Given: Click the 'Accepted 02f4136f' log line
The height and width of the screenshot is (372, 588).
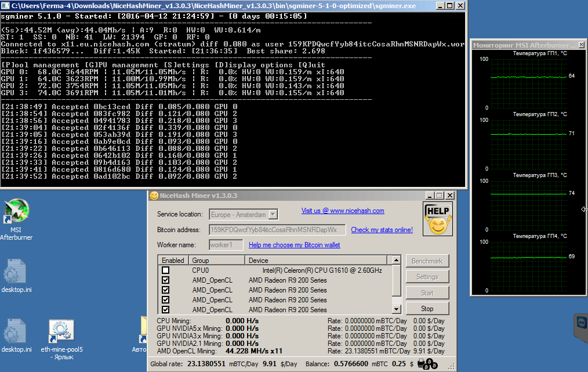Looking at the screenshot, I should point(119,128).
